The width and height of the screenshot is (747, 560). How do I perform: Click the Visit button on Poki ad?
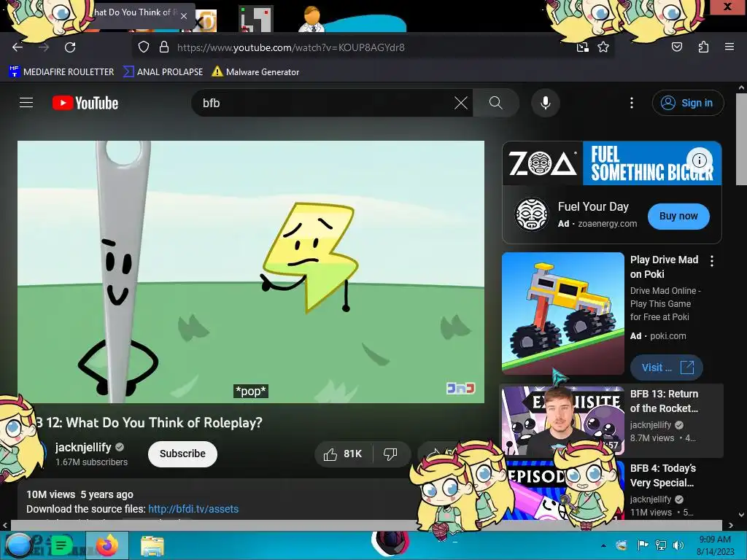pyautogui.click(x=667, y=367)
